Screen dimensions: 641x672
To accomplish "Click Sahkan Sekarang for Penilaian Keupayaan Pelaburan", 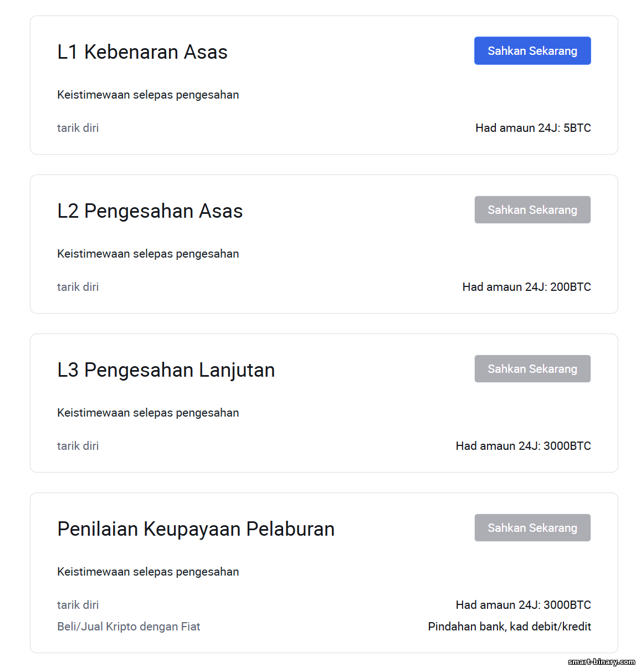I will [532, 528].
